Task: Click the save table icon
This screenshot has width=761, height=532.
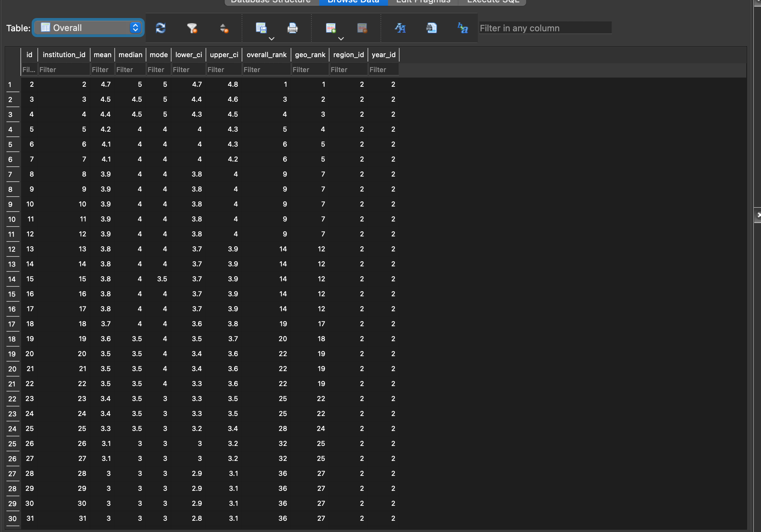Action: (261, 28)
